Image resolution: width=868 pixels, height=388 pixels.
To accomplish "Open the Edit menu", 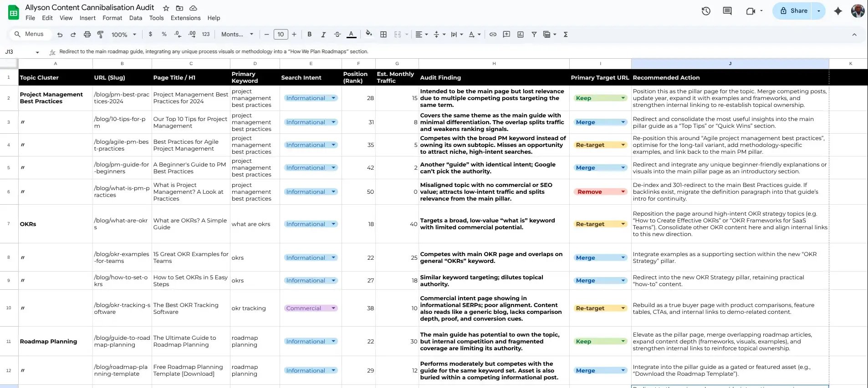I will pyautogui.click(x=47, y=18).
